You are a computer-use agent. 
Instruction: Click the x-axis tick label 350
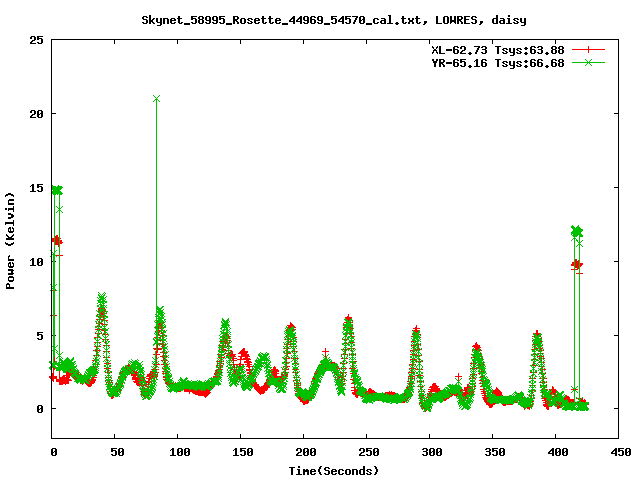[x=495, y=452]
